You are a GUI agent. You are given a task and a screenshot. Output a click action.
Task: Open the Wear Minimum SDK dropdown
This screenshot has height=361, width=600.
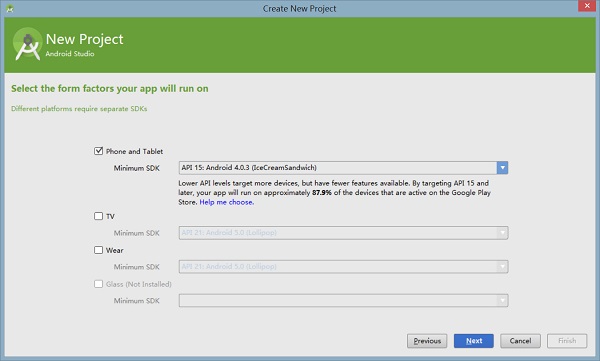coord(343,266)
